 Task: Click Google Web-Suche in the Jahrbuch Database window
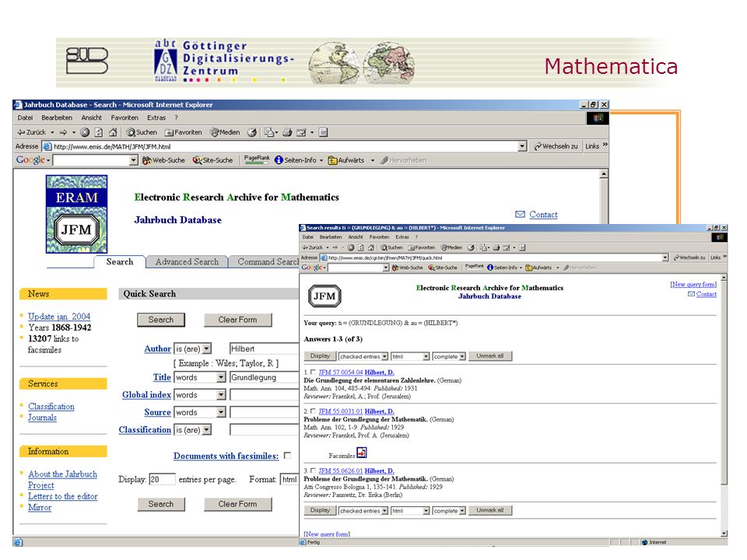164,160
